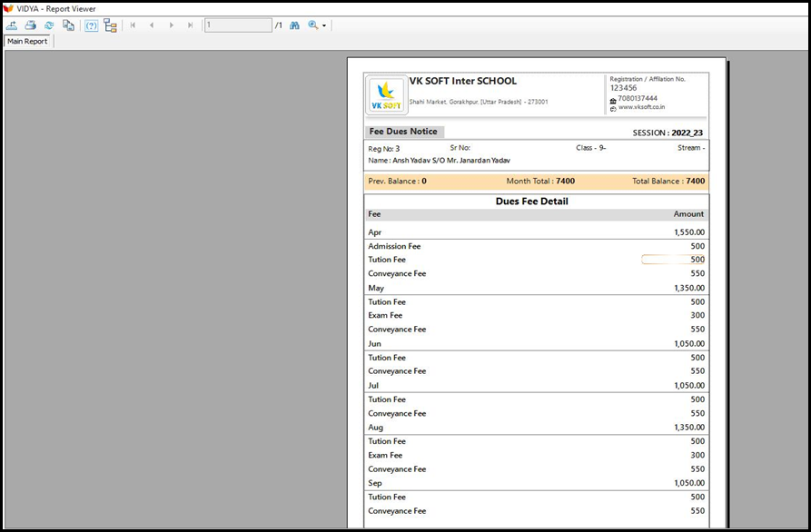Click the 'Dues Fee Detail' heading
Image resolution: width=811 pixels, height=532 pixels.
531,202
